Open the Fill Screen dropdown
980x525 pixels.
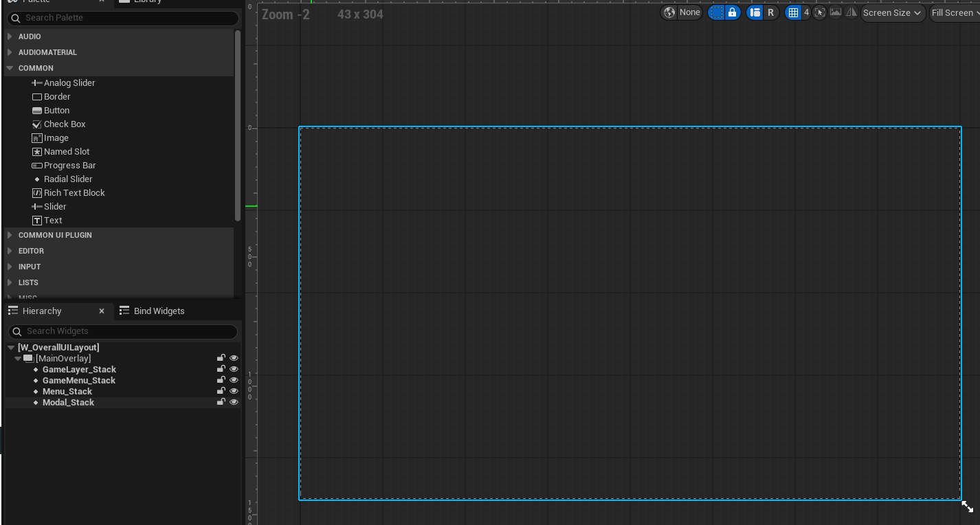[955, 12]
